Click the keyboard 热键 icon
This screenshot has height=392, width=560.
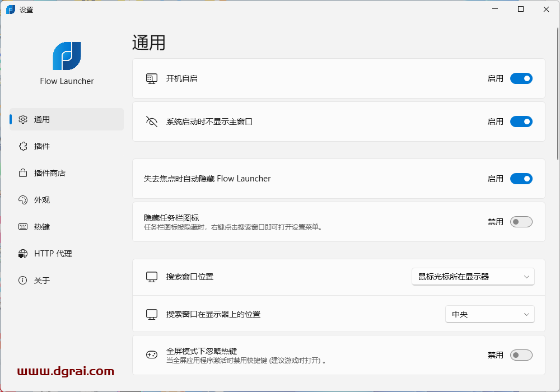tap(23, 227)
